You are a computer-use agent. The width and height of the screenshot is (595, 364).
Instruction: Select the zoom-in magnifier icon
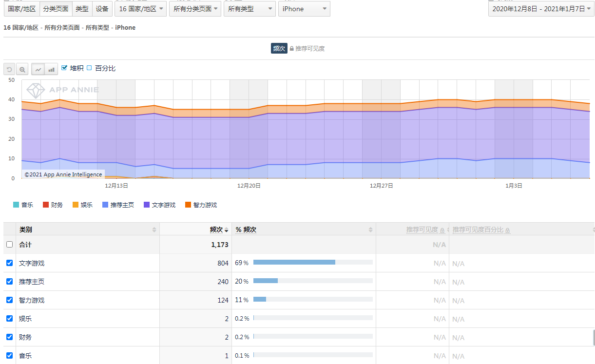pos(22,69)
